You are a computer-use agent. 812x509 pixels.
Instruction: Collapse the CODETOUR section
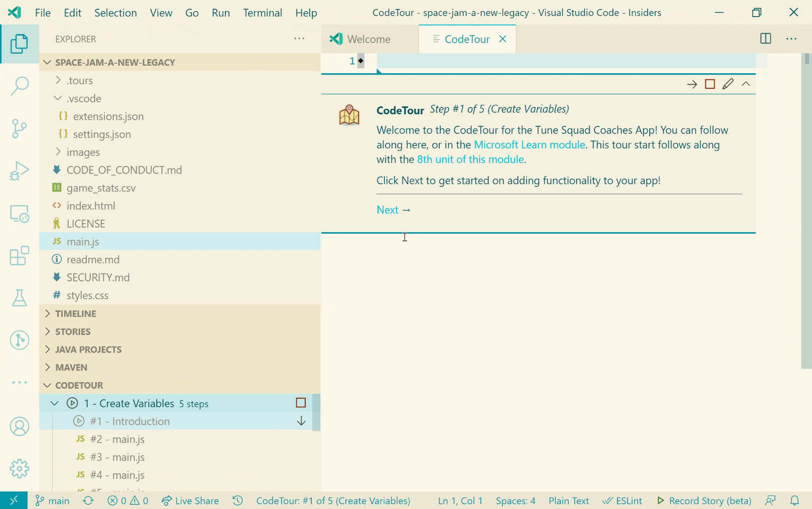click(79, 385)
